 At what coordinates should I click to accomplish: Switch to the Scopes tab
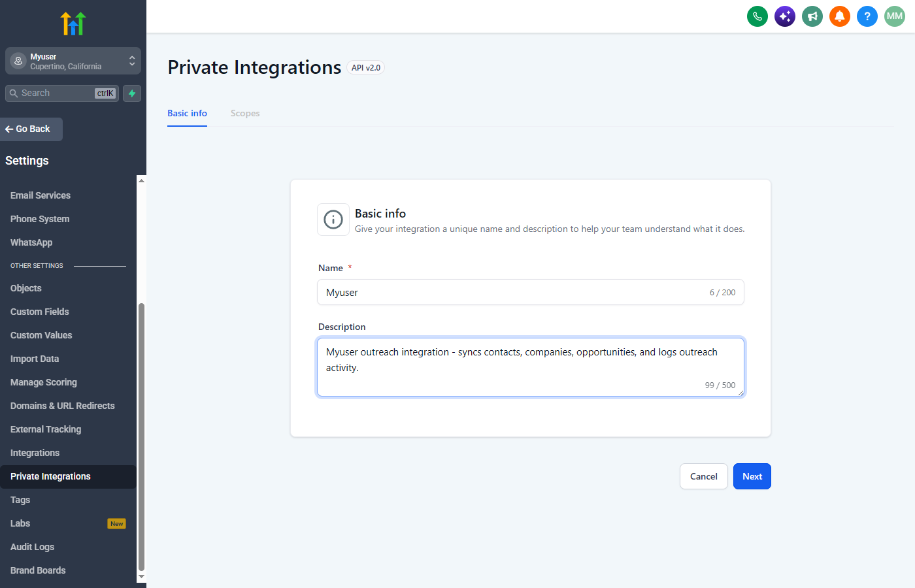pos(245,113)
